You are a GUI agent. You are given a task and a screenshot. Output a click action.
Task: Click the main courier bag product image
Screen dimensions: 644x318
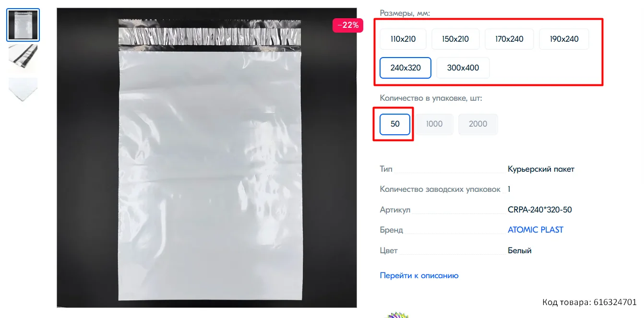click(x=207, y=158)
